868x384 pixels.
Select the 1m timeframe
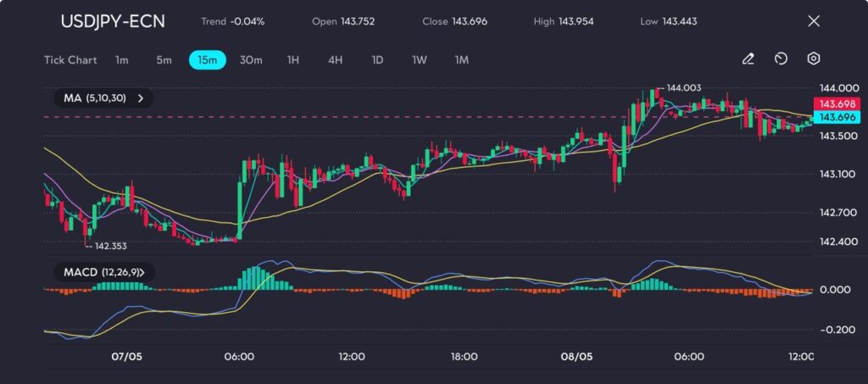122,60
